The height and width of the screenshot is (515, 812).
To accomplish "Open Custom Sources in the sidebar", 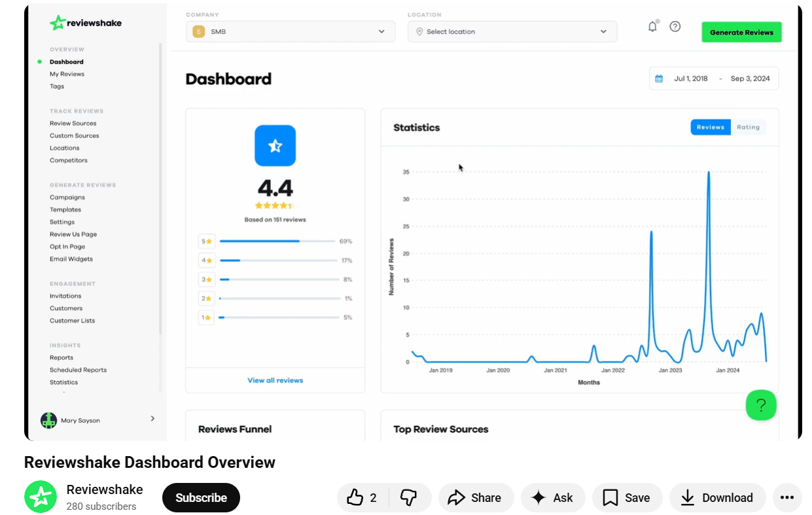I will (75, 136).
